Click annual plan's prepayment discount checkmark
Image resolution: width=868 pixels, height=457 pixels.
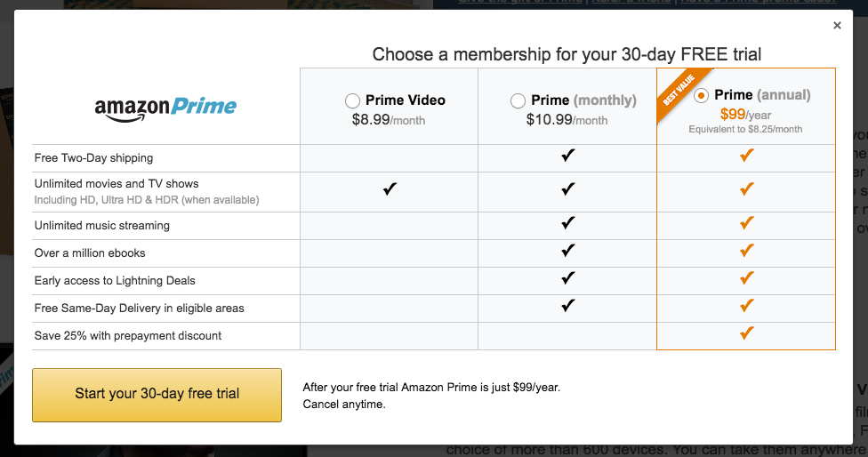[x=746, y=333]
